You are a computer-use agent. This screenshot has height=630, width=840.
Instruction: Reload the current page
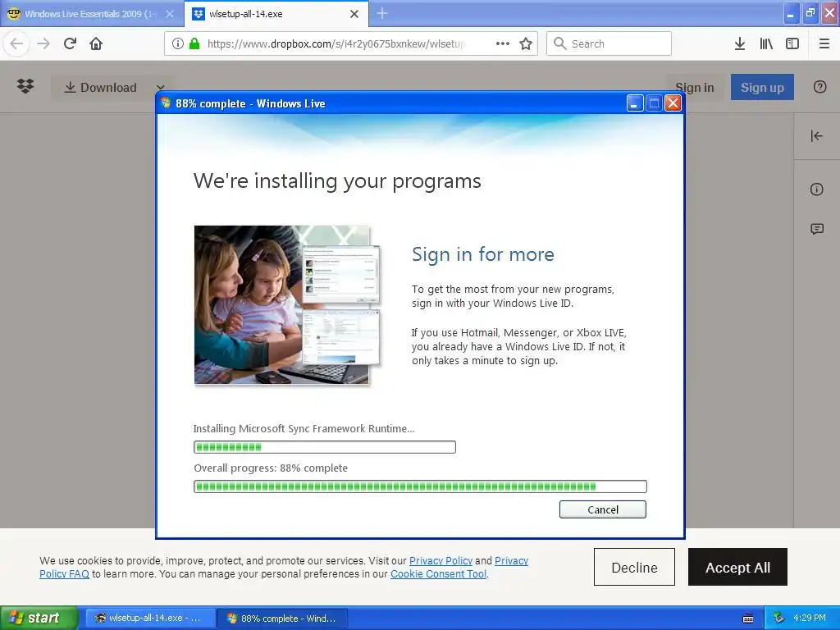[x=71, y=43]
